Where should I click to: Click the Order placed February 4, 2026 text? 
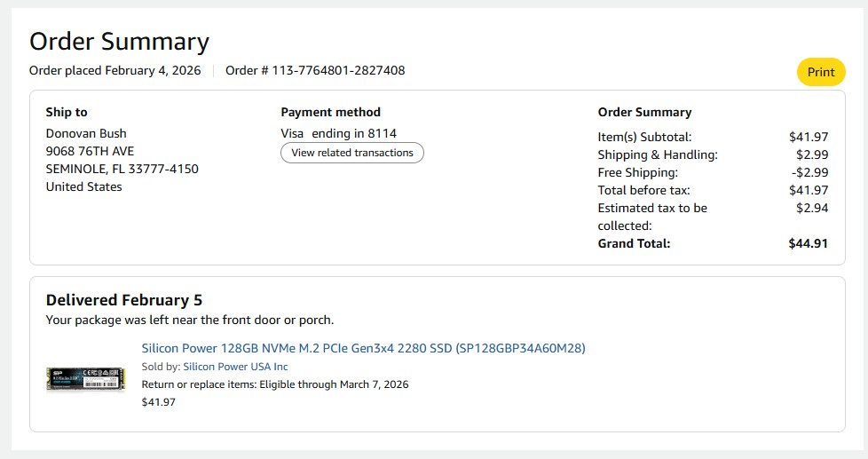click(x=115, y=70)
